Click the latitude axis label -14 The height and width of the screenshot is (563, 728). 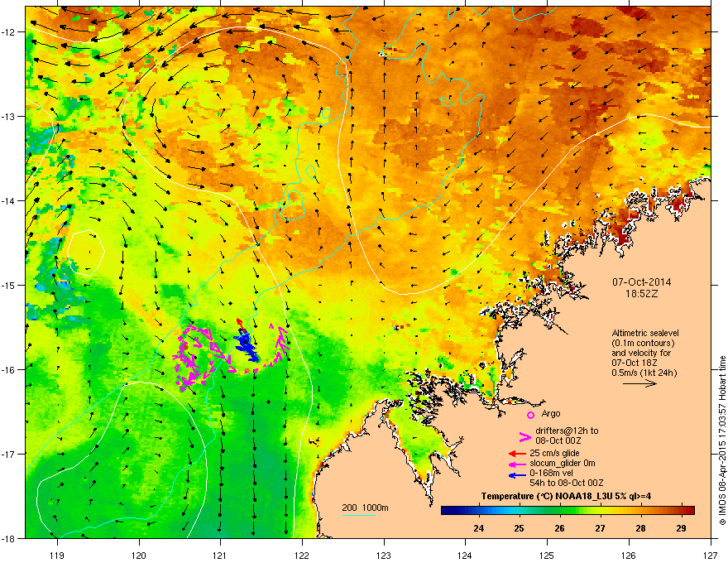9,201
